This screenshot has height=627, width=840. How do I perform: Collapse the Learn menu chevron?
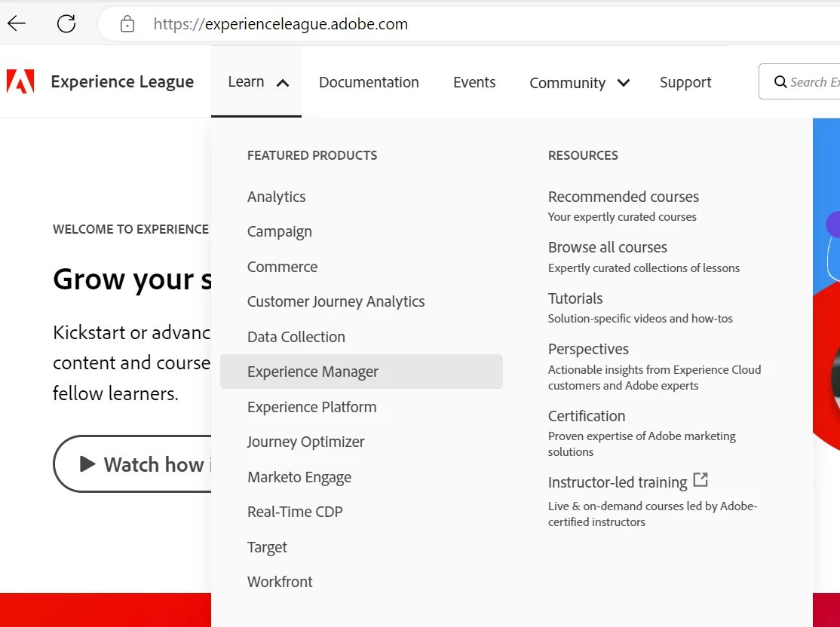click(283, 83)
